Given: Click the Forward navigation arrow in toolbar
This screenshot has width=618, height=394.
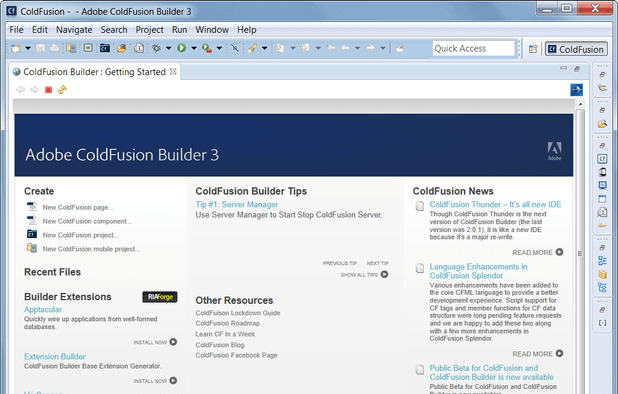Looking at the screenshot, I should [x=370, y=48].
